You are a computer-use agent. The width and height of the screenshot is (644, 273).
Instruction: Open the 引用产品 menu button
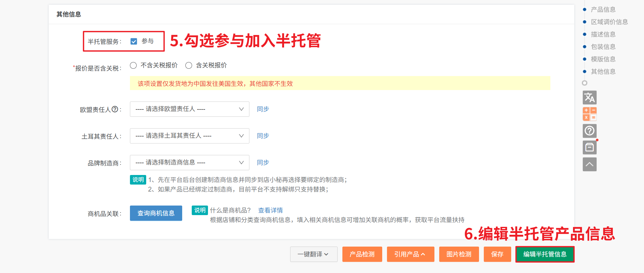coord(410,254)
